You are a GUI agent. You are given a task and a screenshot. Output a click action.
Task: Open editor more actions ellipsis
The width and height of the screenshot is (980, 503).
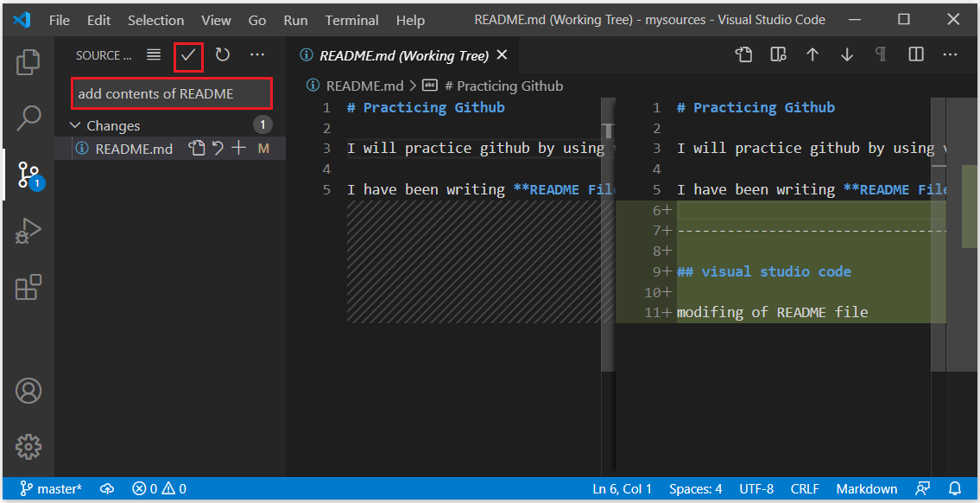click(x=950, y=55)
